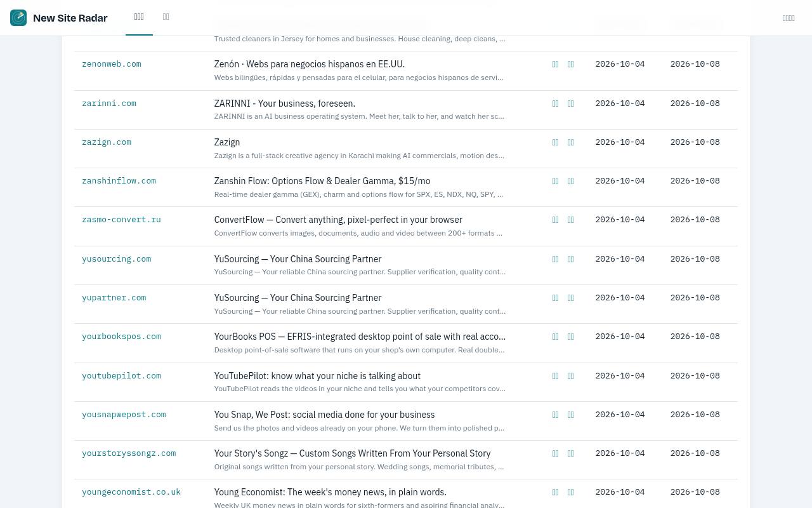The height and width of the screenshot is (508, 812).
Task: Click the "Send us the photos and videos" description
Action: 360,428
